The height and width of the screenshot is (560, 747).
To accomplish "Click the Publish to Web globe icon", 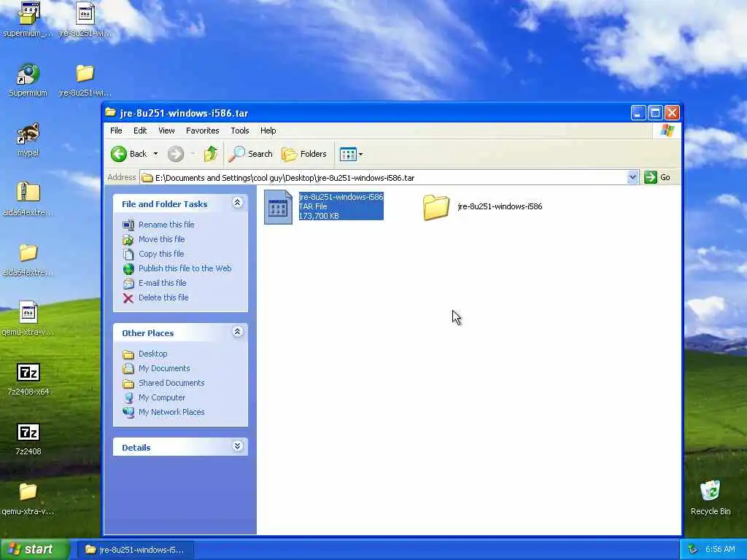I will [128, 269].
